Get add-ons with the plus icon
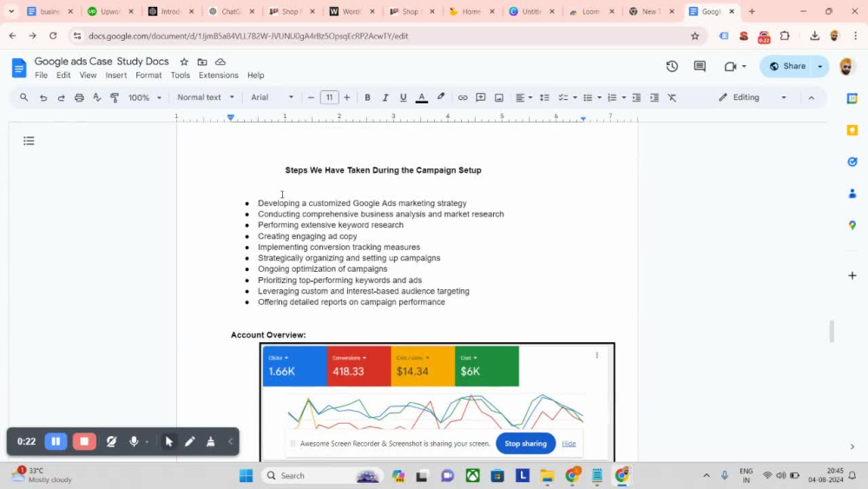868x489 pixels. coord(852,275)
